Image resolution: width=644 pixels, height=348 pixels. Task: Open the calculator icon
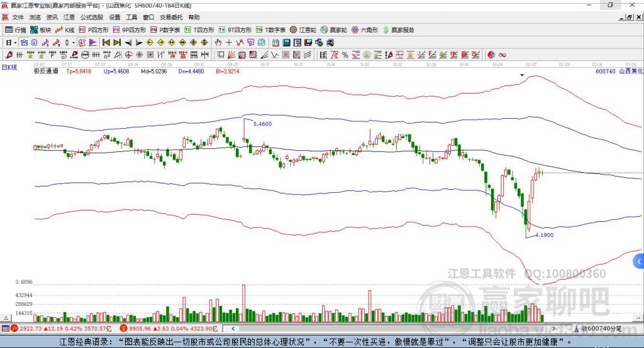click(286, 43)
